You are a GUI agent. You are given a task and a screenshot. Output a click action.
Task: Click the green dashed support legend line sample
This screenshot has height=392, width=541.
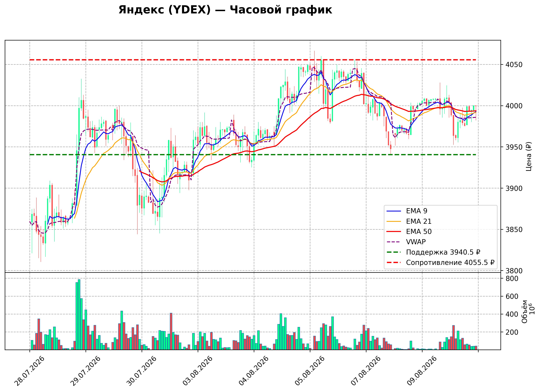[x=394, y=252]
